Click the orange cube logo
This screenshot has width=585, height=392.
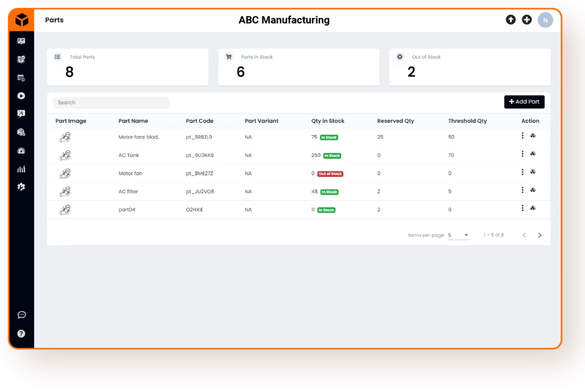click(22, 20)
